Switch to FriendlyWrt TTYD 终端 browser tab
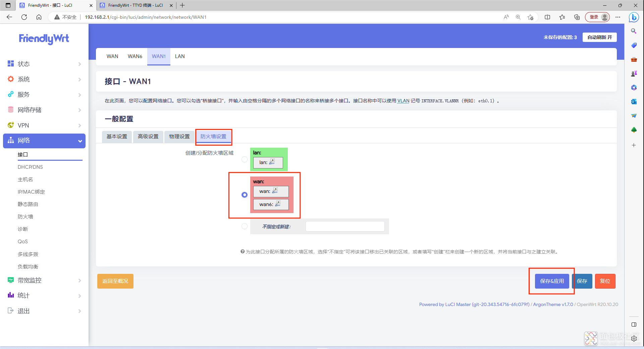The image size is (644, 349). pyautogui.click(x=136, y=5)
